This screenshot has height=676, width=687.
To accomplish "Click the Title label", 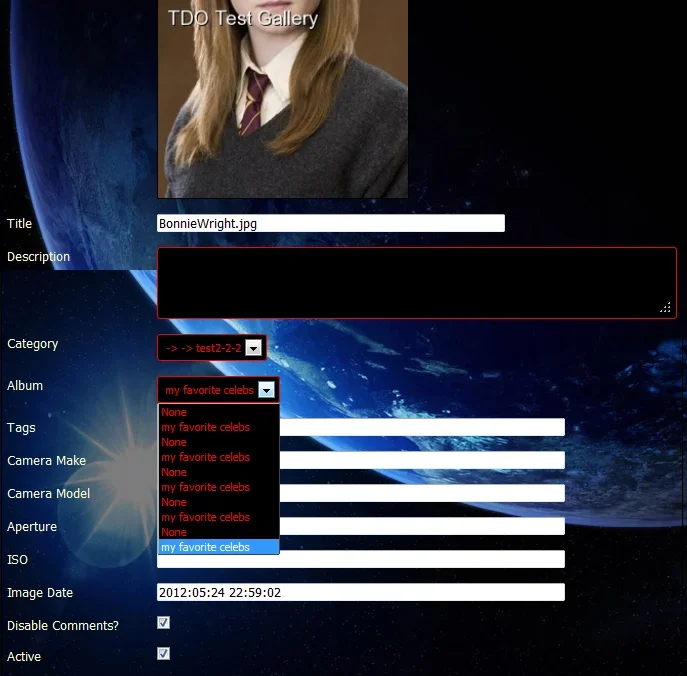I will click(19, 223).
